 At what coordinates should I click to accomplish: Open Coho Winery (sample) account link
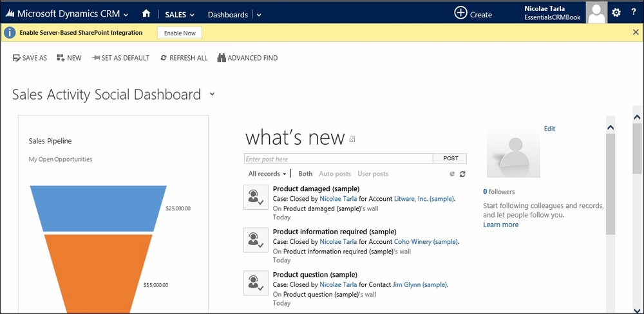pos(426,242)
